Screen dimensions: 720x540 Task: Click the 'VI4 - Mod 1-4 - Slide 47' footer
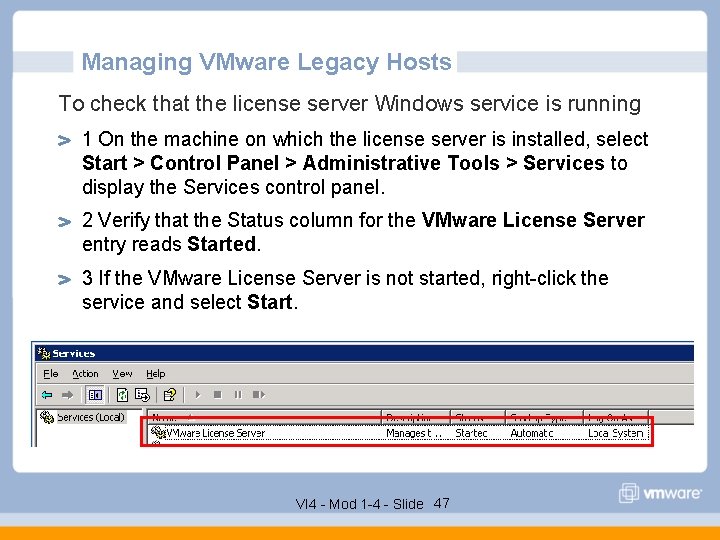(372, 504)
